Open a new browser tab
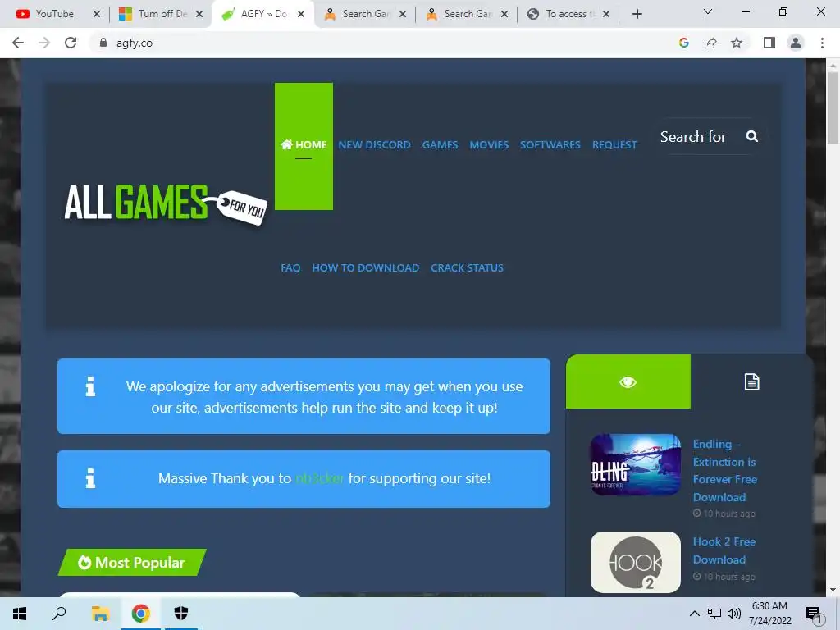Screen dimensions: 840x630 pyautogui.click(x=637, y=14)
